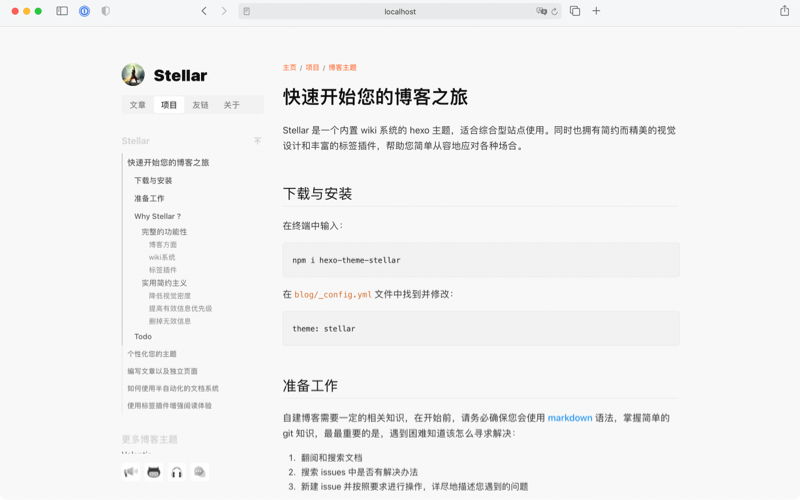Click the Share icon in Safari toolbar
800x500 pixels.
(784, 10)
